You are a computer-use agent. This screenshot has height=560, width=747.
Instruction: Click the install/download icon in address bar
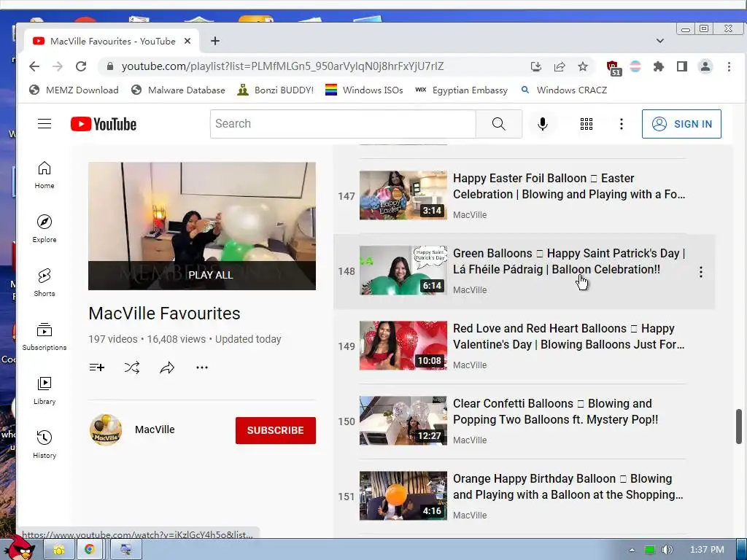click(536, 66)
